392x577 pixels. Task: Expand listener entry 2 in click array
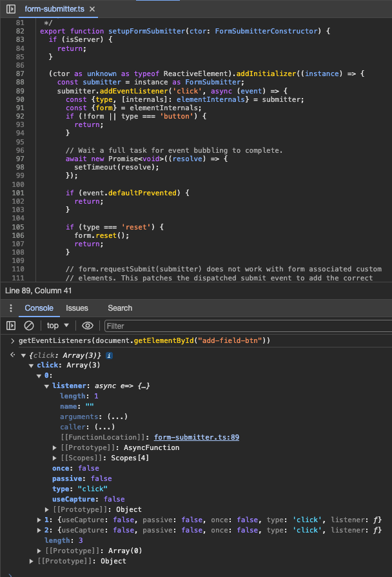tap(39, 531)
